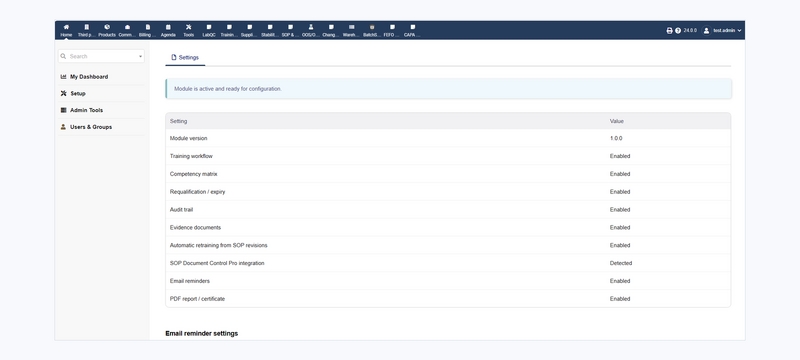Open the Billing module

[x=147, y=30]
